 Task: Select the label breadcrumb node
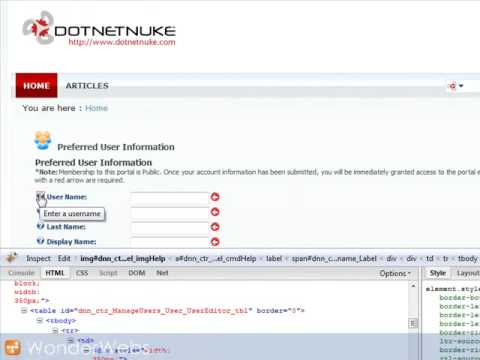pyautogui.click(x=274, y=259)
